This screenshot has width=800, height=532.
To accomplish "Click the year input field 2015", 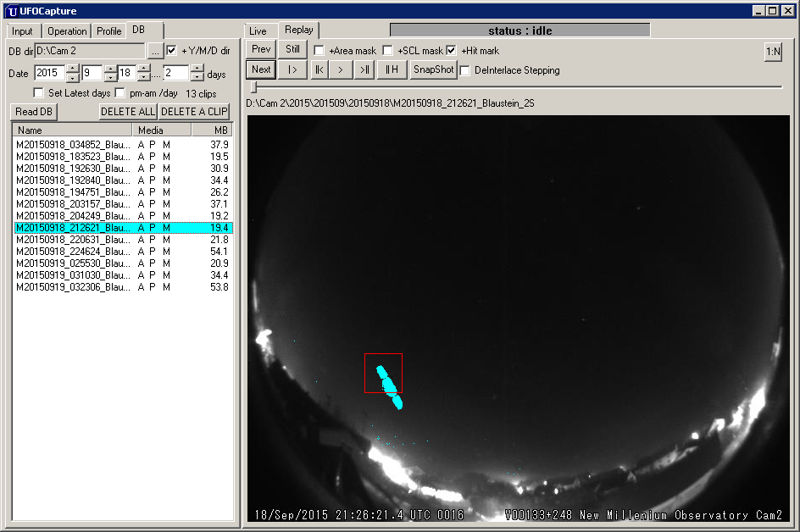I will point(49,73).
